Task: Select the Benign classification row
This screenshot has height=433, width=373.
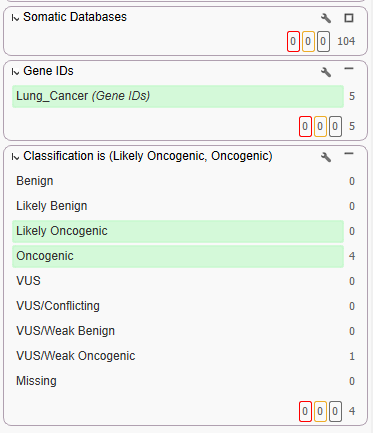Action: [178, 181]
